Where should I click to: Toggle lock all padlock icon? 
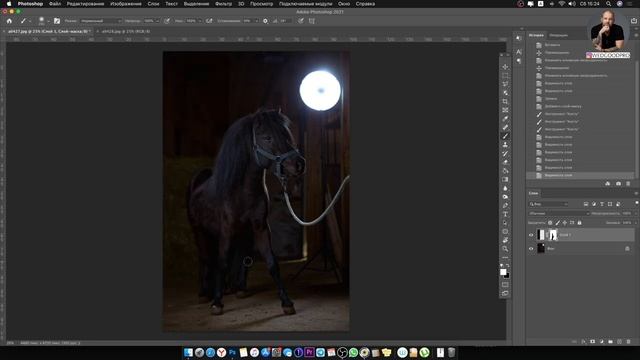click(580, 223)
